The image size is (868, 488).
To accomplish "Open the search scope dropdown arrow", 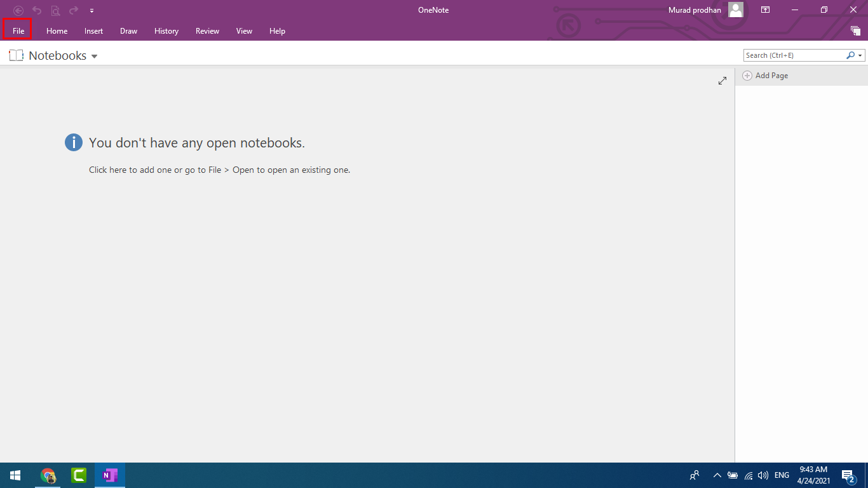I will pos(860,55).
